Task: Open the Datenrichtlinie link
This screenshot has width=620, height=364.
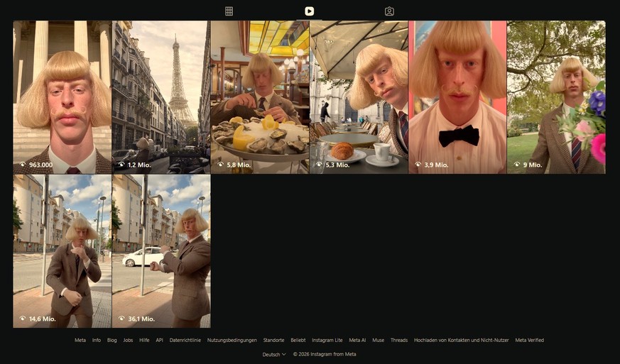Action: pos(185,340)
